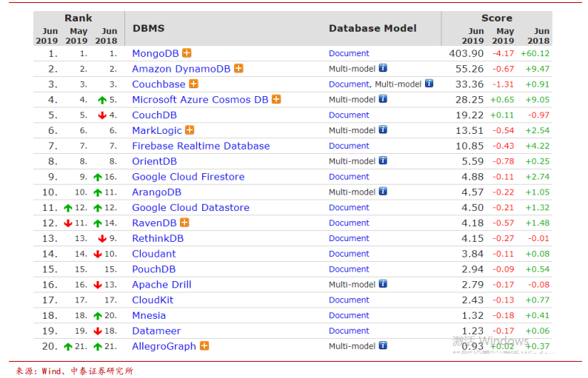Click the Document model link in Firebase row
The height and width of the screenshot is (378, 588).
[349, 146]
